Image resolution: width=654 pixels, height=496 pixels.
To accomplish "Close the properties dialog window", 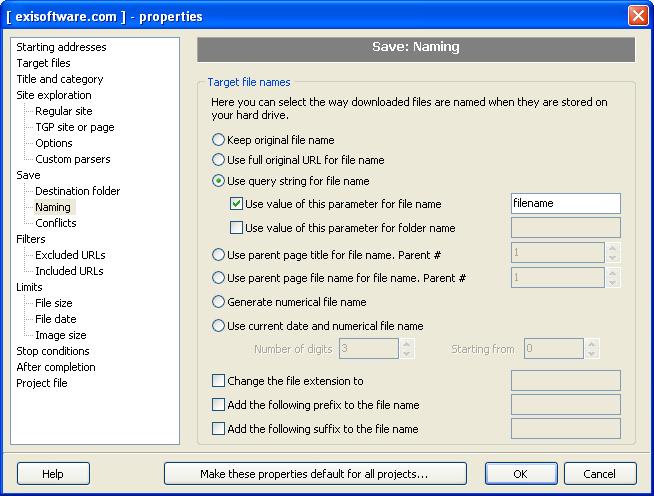I will pyautogui.click(x=638, y=16).
